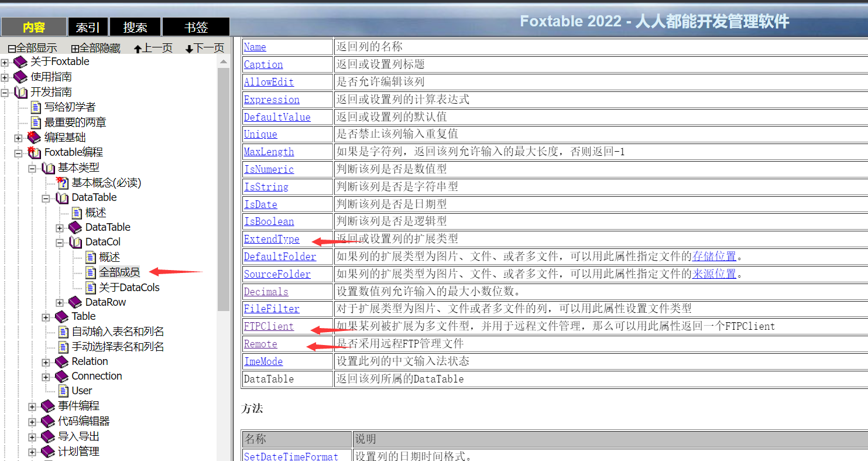Click the page icon beside 写给初学者

click(36, 107)
